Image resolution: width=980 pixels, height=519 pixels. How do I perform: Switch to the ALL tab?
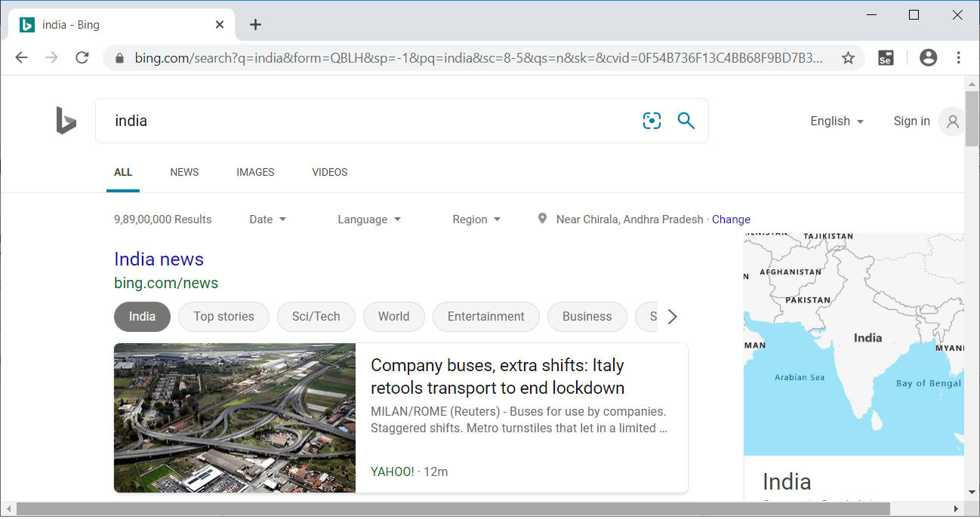pyautogui.click(x=123, y=172)
